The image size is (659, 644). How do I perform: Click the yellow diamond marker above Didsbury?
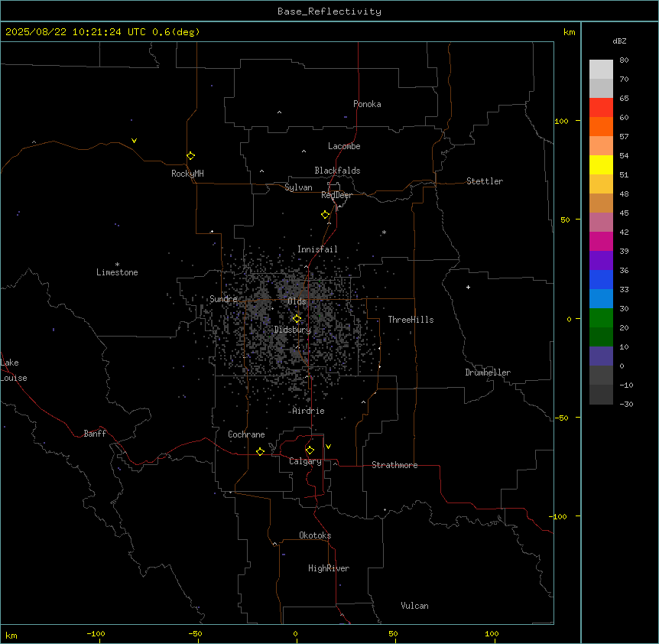coord(297,319)
